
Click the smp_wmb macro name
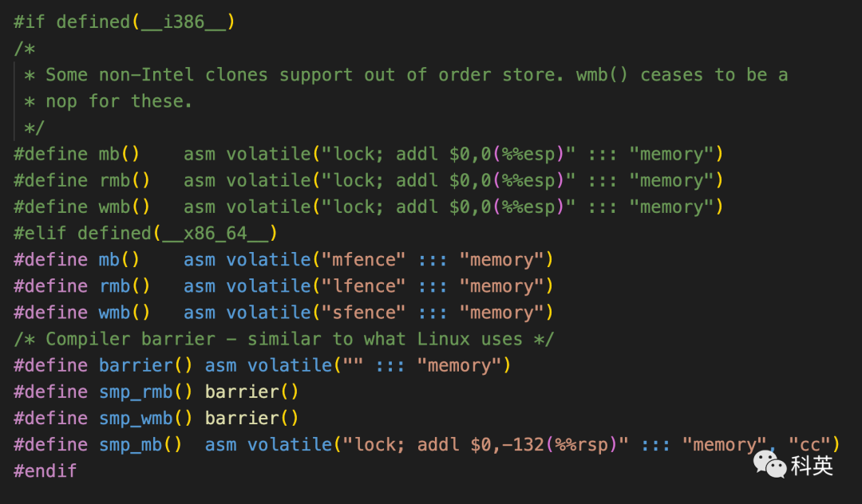(x=136, y=418)
